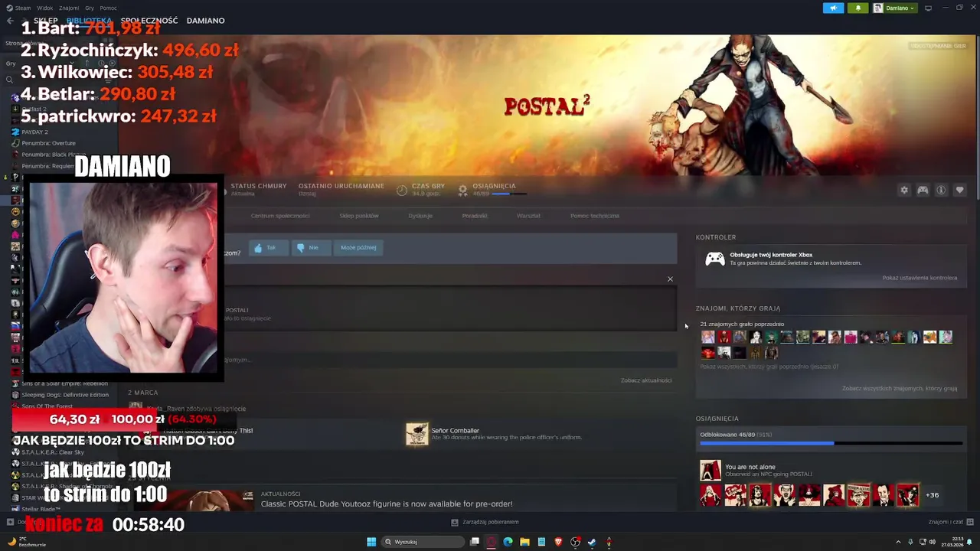
Task: Open Señor Cornballer achievement icon
Action: [x=417, y=434]
